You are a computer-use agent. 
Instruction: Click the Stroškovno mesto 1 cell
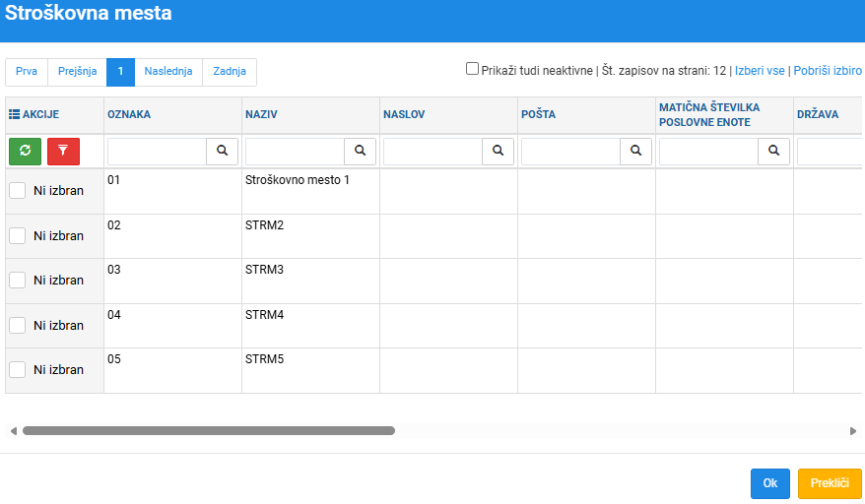coord(310,191)
